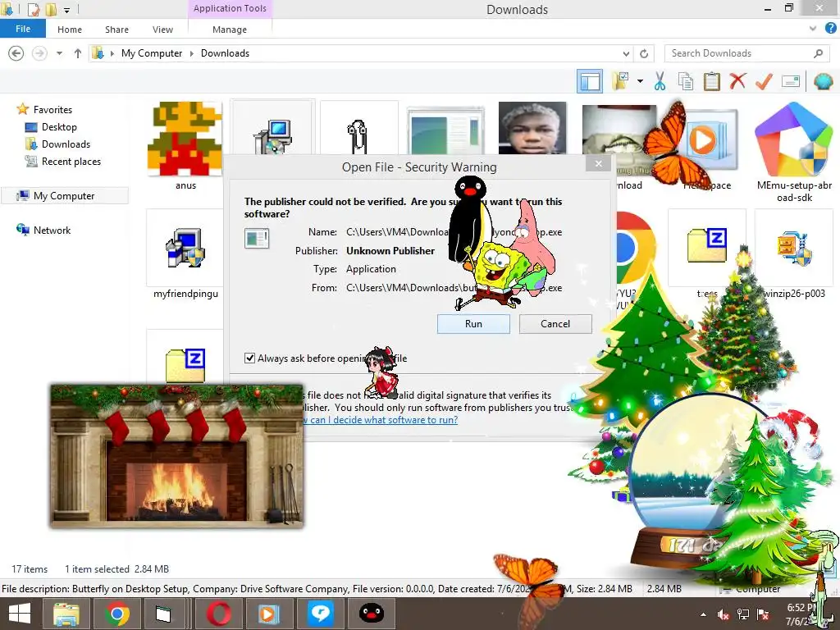Screen dimensions: 840x630
Task: Open the Pingu app in taskbar
Action: pos(372,614)
